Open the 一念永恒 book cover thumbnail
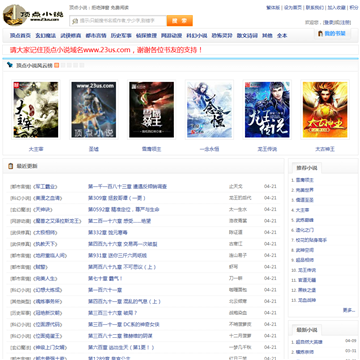Viewport: 360px width, 360px height. click(x=209, y=110)
